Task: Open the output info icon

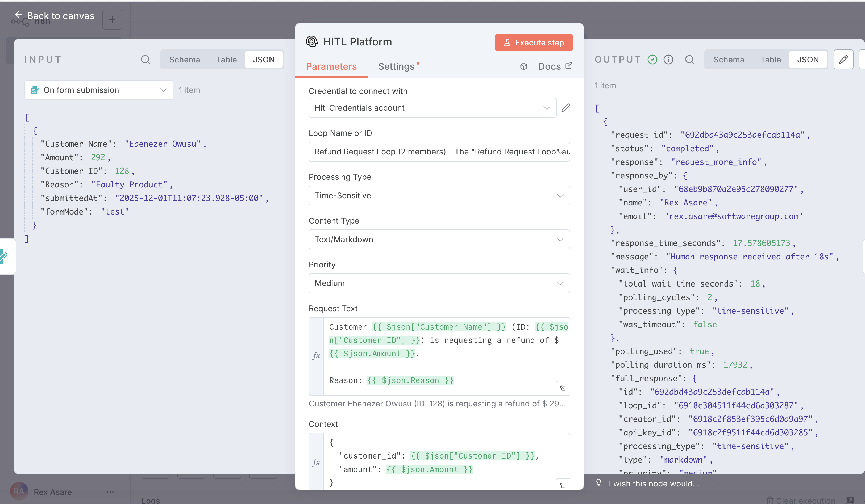Action: pyautogui.click(x=669, y=59)
